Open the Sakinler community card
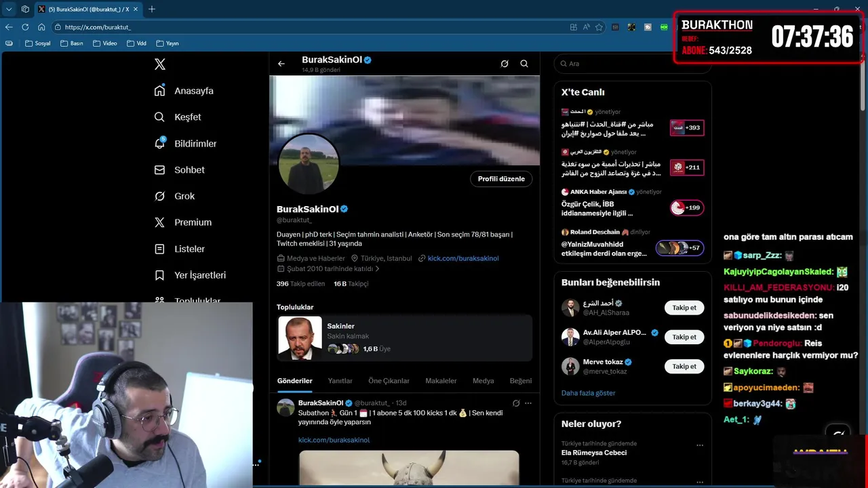Image resolution: width=868 pixels, height=488 pixels. click(405, 338)
